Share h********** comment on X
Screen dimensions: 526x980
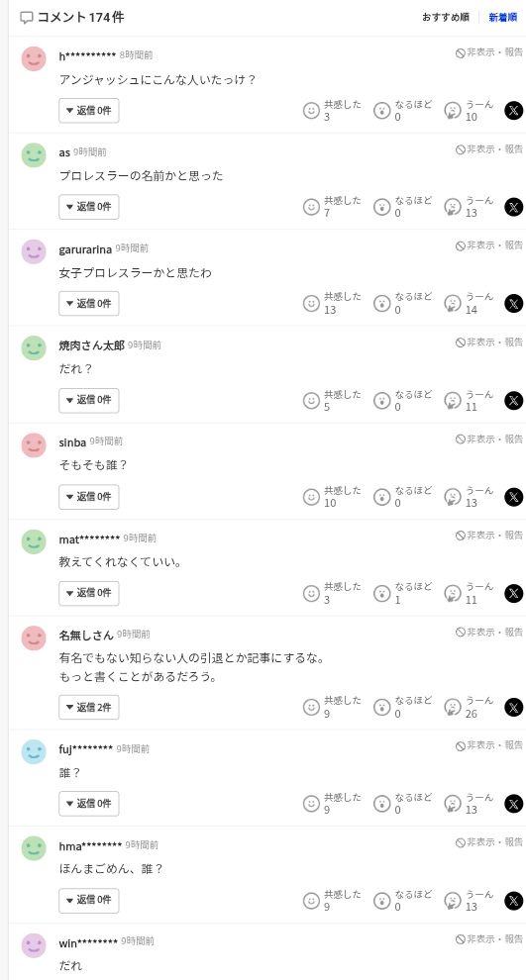click(x=513, y=111)
